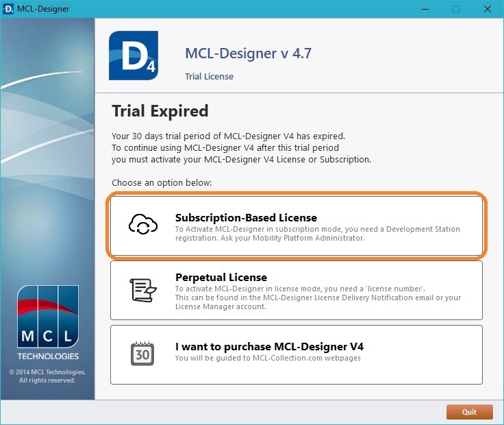Image resolution: width=504 pixels, height=425 pixels.
Task: Click the 'Trial License' text under the title
Action: [x=209, y=77]
